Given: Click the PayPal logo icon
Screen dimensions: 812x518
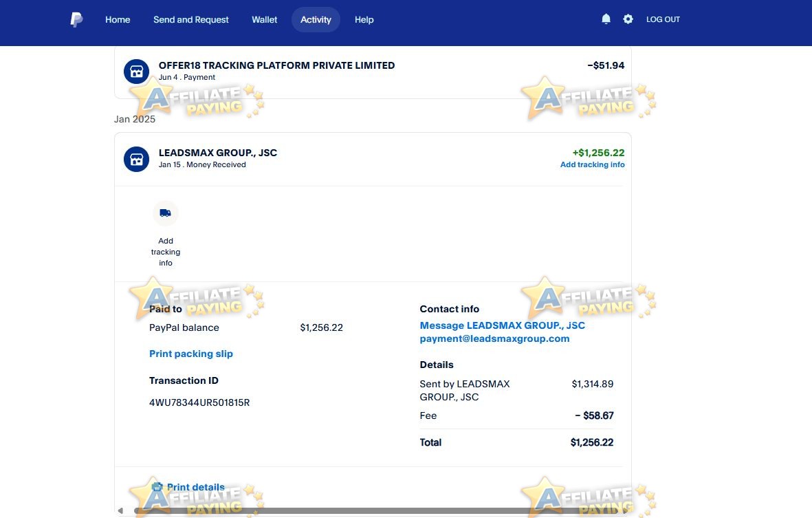Looking at the screenshot, I should click(76, 20).
